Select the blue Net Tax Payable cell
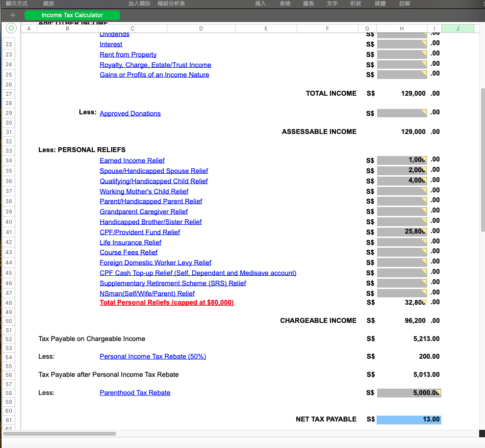This screenshot has width=485, height=448. point(409,420)
